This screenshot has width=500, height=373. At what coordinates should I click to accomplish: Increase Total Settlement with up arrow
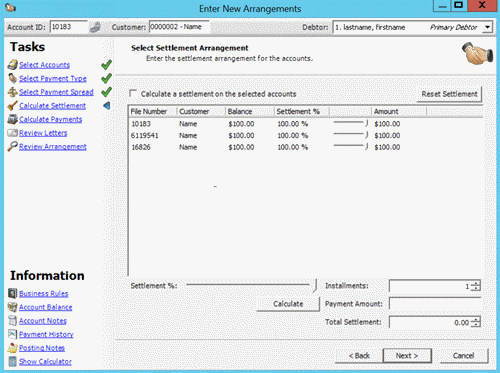(x=477, y=320)
